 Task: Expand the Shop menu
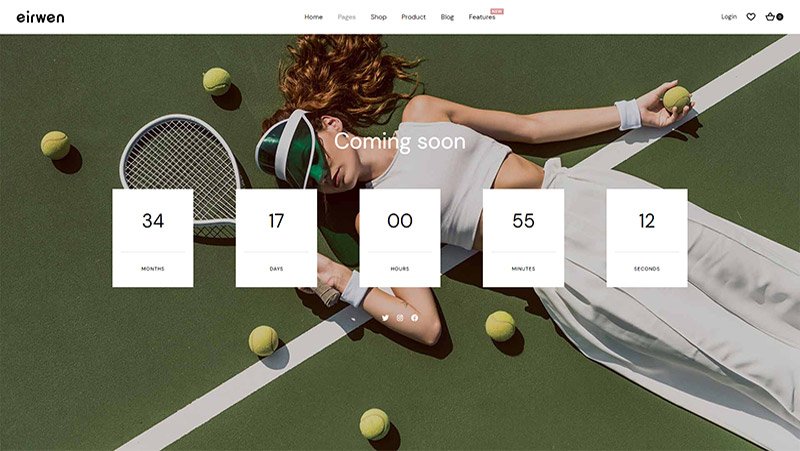coord(379,17)
